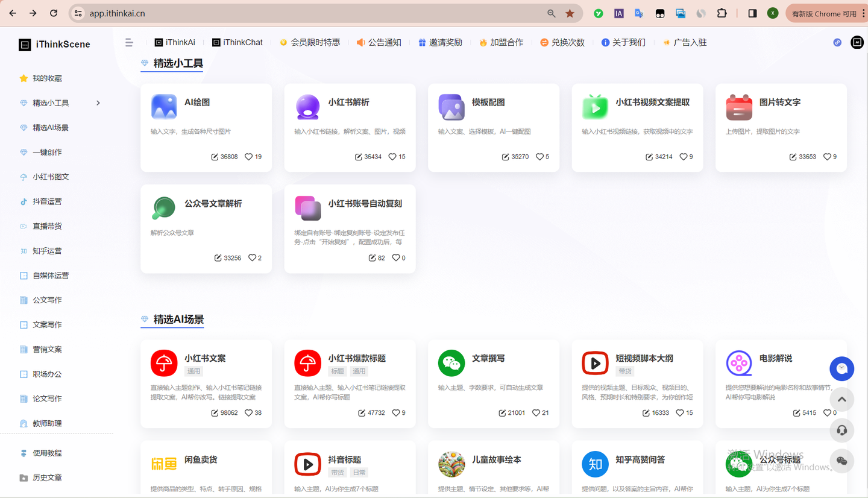This screenshot has height=498, width=868.
Task: Open the 闲鱼卖货 yellow logo icon
Action: (x=164, y=464)
